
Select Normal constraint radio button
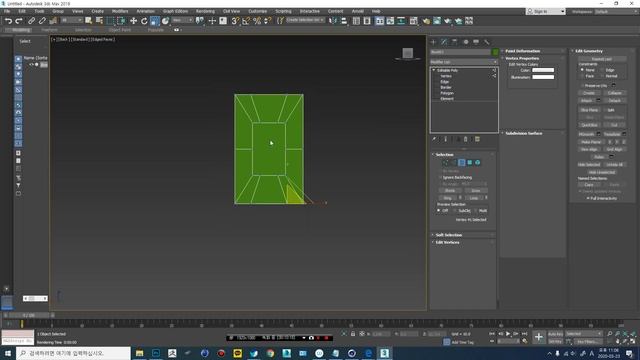(x=602, y=76)
